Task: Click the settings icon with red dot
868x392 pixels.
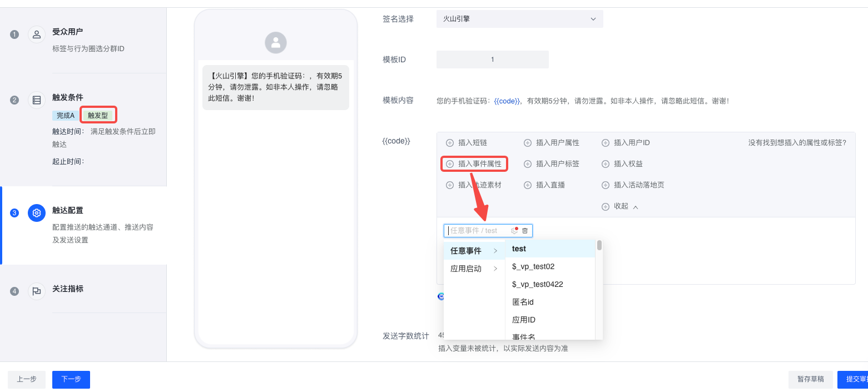Action: tap(515, 231)
